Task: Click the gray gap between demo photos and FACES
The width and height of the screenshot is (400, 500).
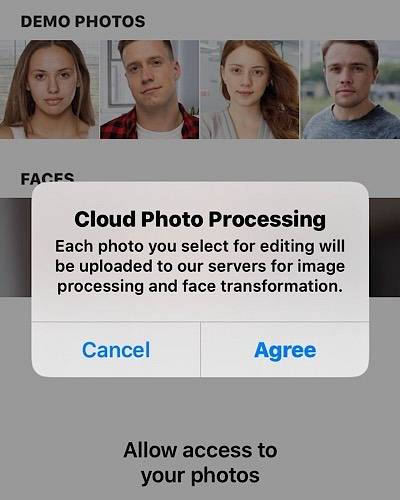Action: click(x=200, y=155)
